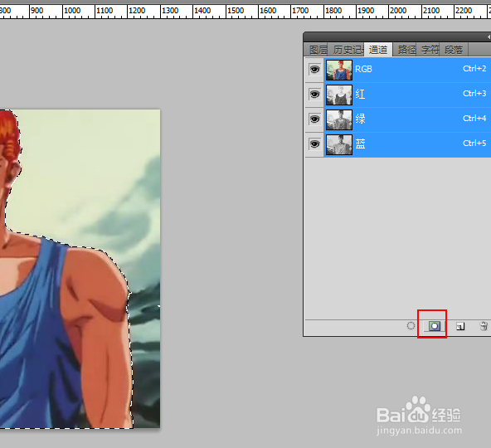Click the Ctrl+5 shortcut label
Screen dimensions: 491x448
coord(474,144)
